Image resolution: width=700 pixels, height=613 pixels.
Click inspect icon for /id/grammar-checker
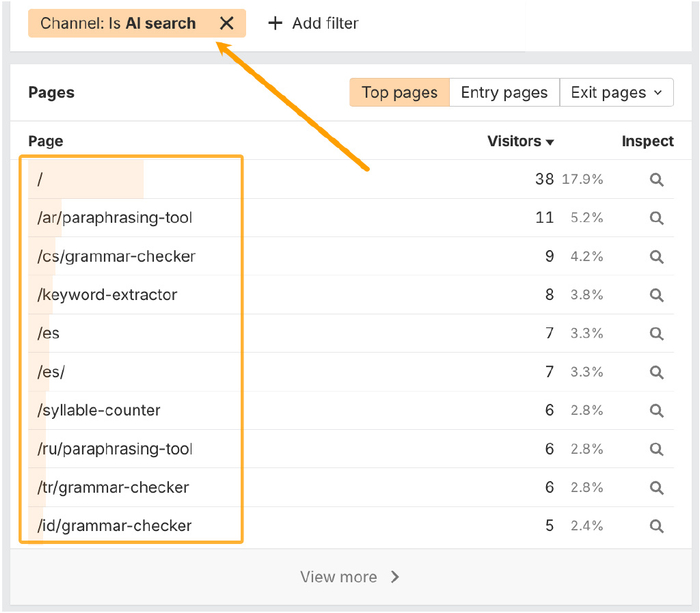(x=656, y=526)
